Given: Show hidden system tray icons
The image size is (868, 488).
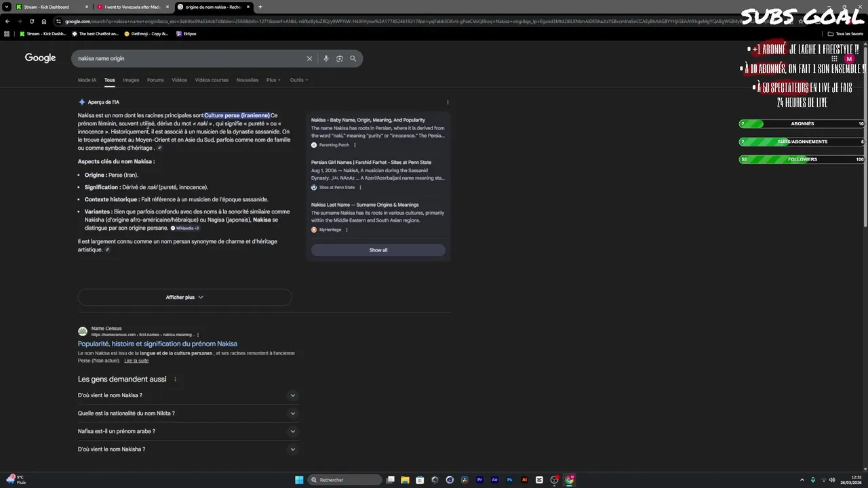Looking at the screenshot, I should (802, 480).
